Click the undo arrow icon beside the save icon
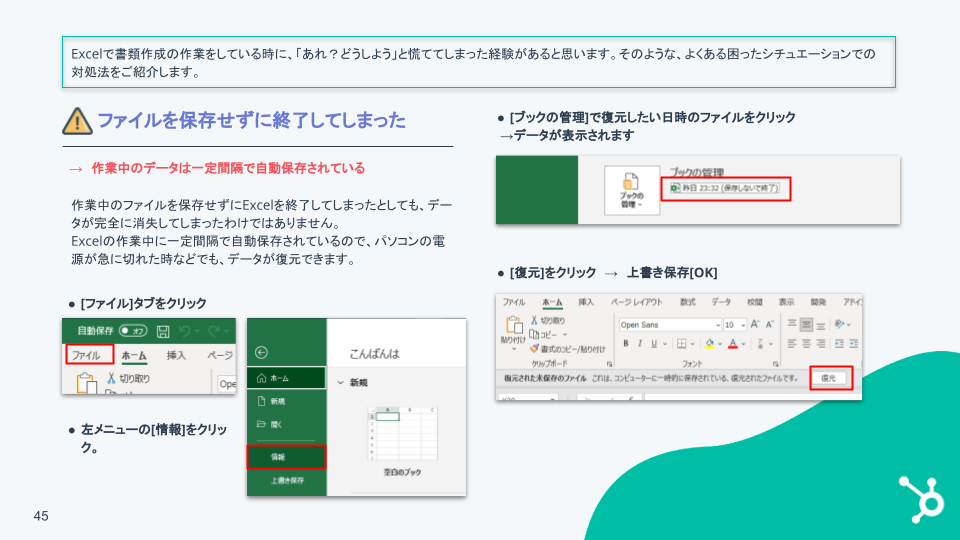This screenshot has width=960, height=540. pos(184,331)
